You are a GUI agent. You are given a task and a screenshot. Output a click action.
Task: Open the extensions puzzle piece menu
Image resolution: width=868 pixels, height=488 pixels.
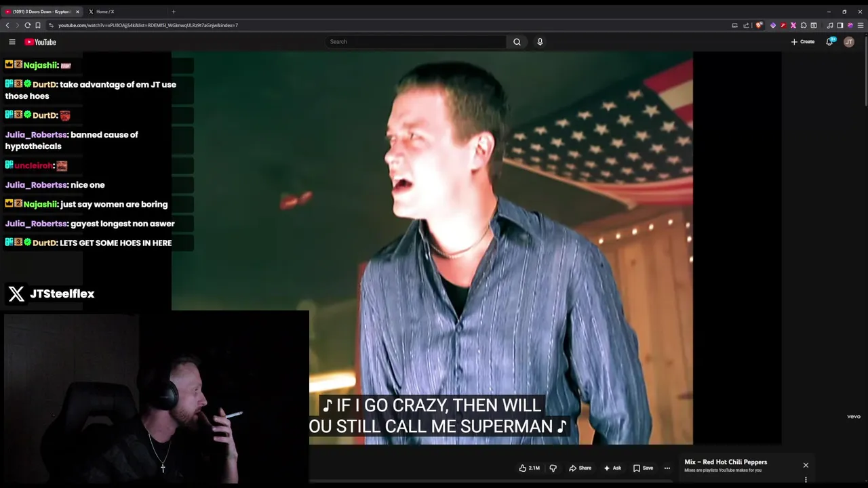tap(804, 25)
